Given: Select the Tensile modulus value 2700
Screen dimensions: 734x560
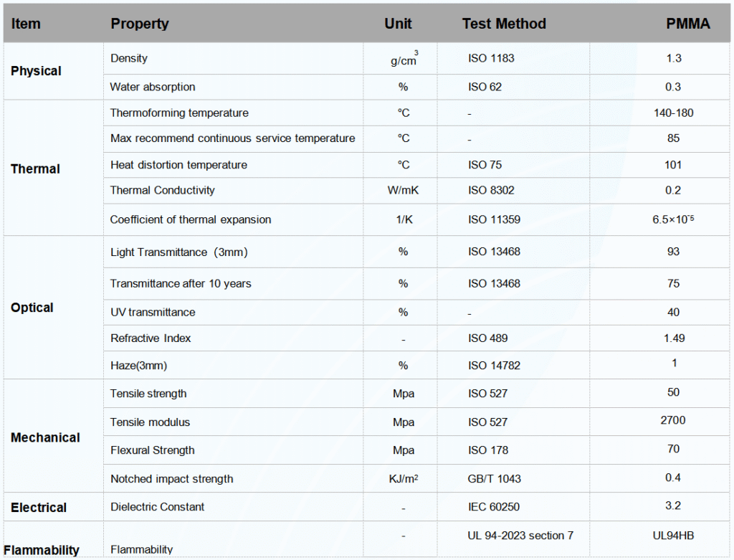Looking at the screenshot, I should pos(673,420).
